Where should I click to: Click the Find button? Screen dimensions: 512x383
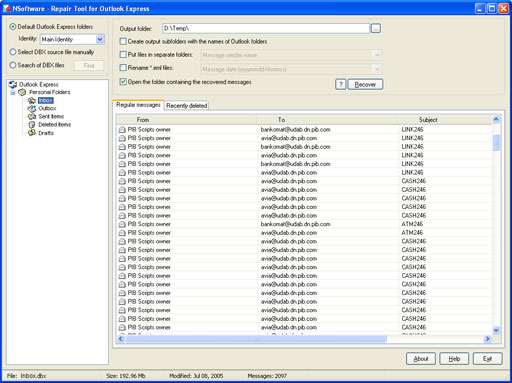pyautogui.click(x=89, y=66)
